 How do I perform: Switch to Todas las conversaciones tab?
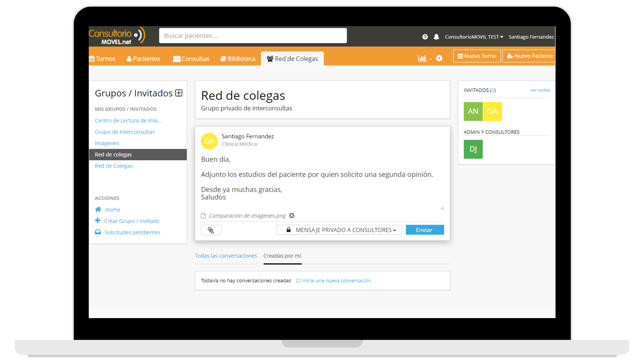click(x=226, y=256)
